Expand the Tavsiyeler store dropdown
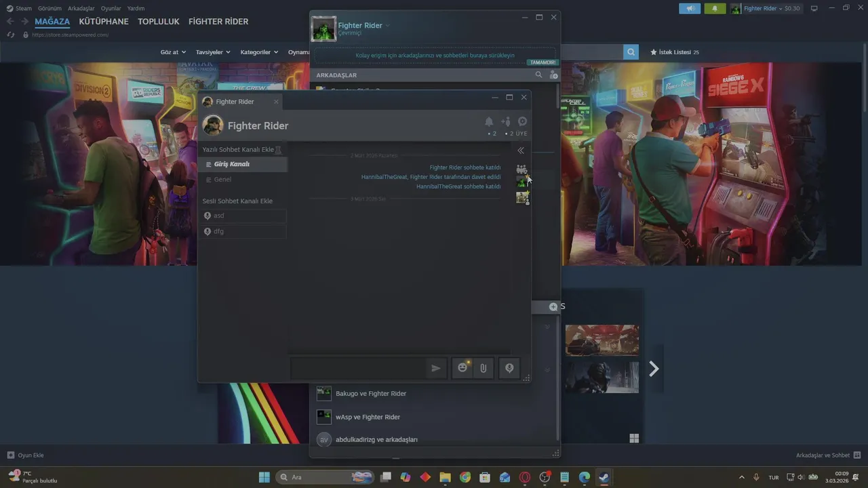This screenshot has height=488, width=868. pos(213,52)
